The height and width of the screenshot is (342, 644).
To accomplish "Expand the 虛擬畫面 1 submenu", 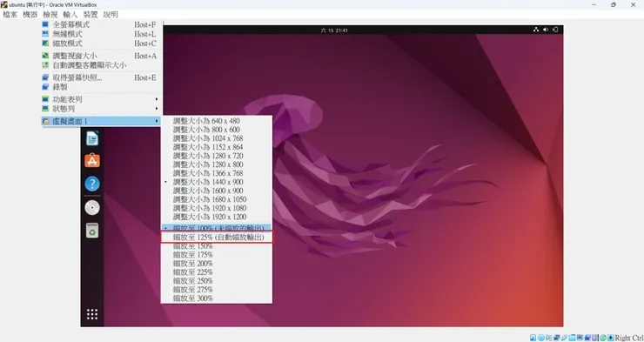I will pyautogui.click(x=102, y=121).
